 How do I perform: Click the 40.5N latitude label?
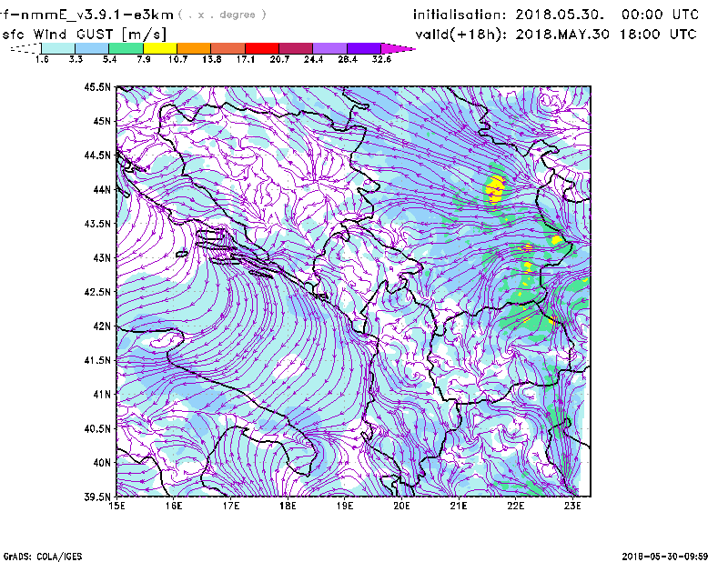point(97,428)
